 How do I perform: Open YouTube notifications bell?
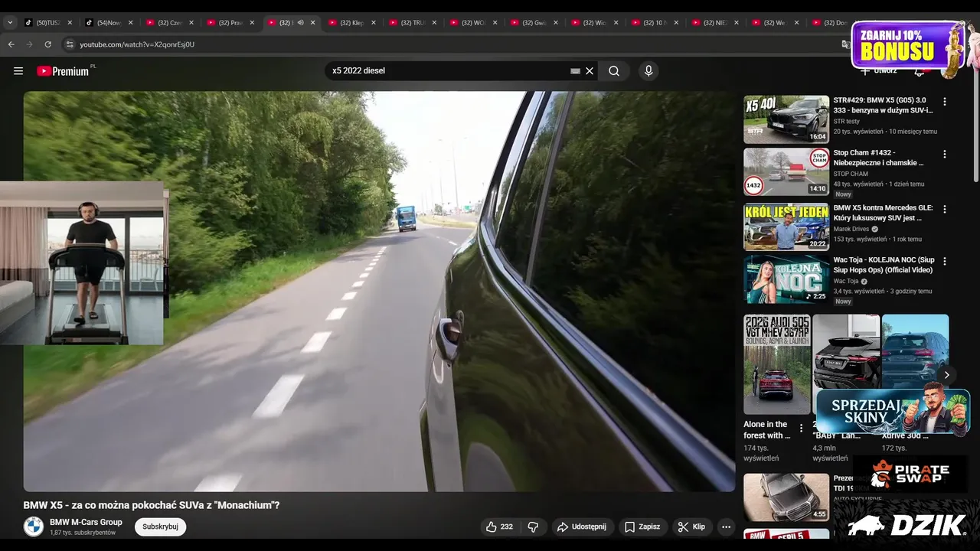(920, 71)
